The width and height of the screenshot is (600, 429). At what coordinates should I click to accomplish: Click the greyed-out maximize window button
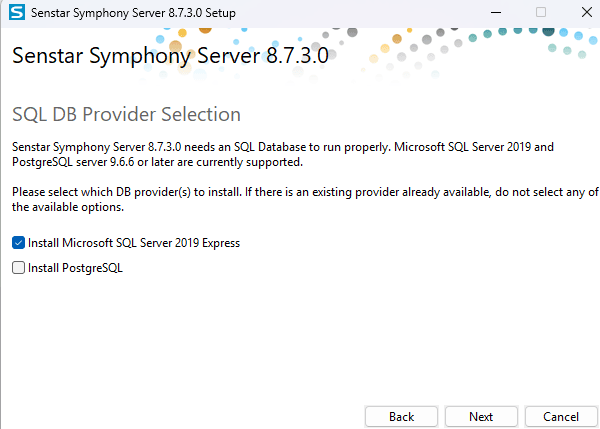pyautogui.click(x=541, y=13)
